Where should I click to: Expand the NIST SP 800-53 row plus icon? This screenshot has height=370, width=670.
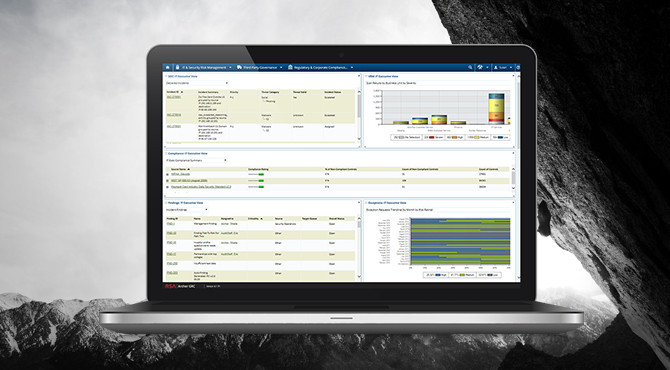[168, 181]
